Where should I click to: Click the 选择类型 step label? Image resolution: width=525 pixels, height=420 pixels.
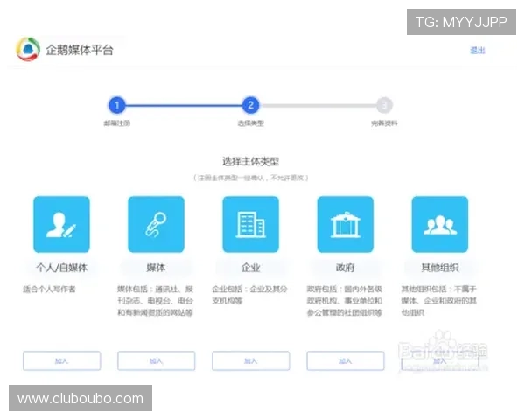tap(250, 123)
